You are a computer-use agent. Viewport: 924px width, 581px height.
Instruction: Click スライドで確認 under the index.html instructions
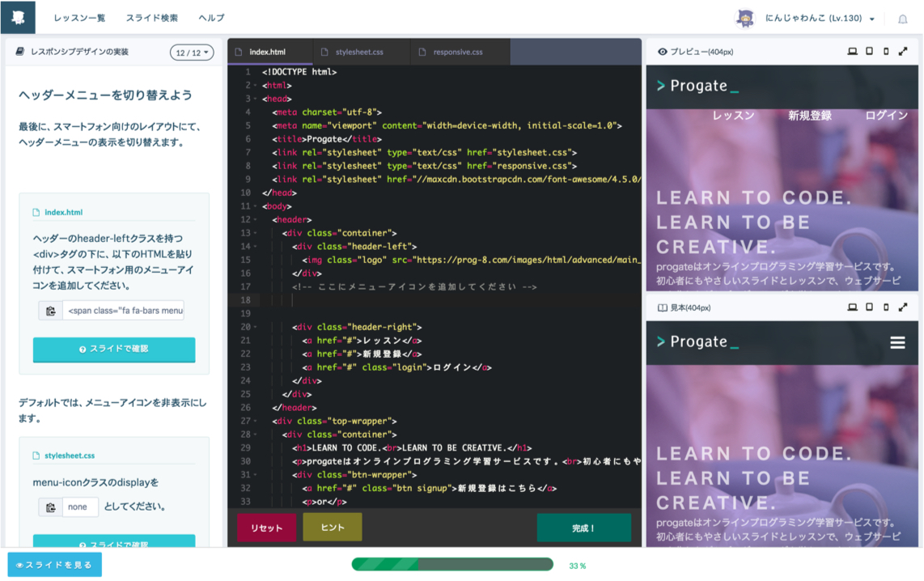coord(114,350)
